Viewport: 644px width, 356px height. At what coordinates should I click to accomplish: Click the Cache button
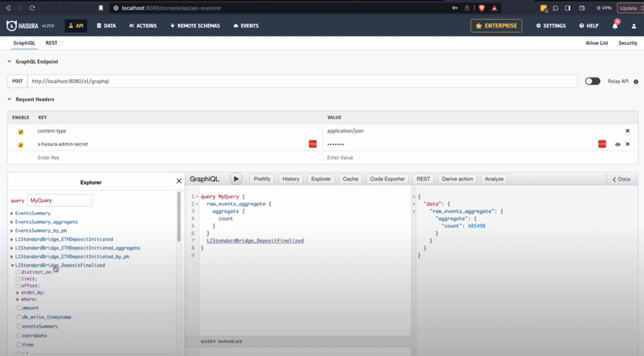coord(350,179)
